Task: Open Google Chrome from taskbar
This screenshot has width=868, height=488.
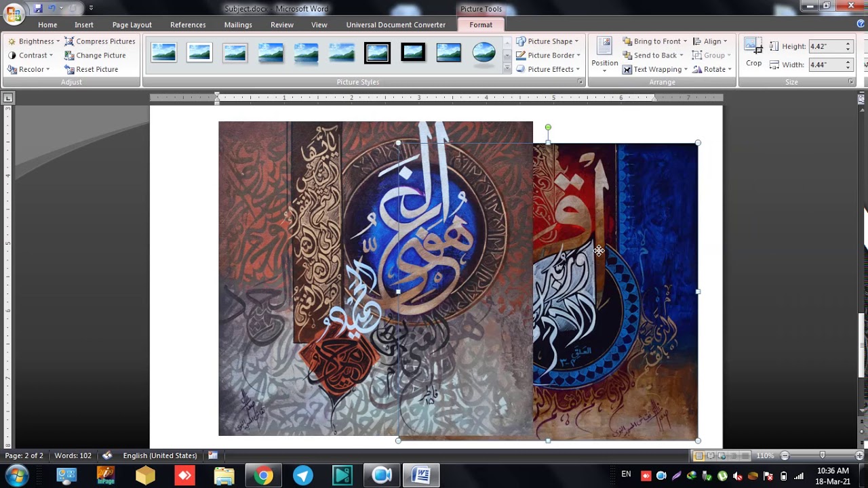Action: click(264, 476)
